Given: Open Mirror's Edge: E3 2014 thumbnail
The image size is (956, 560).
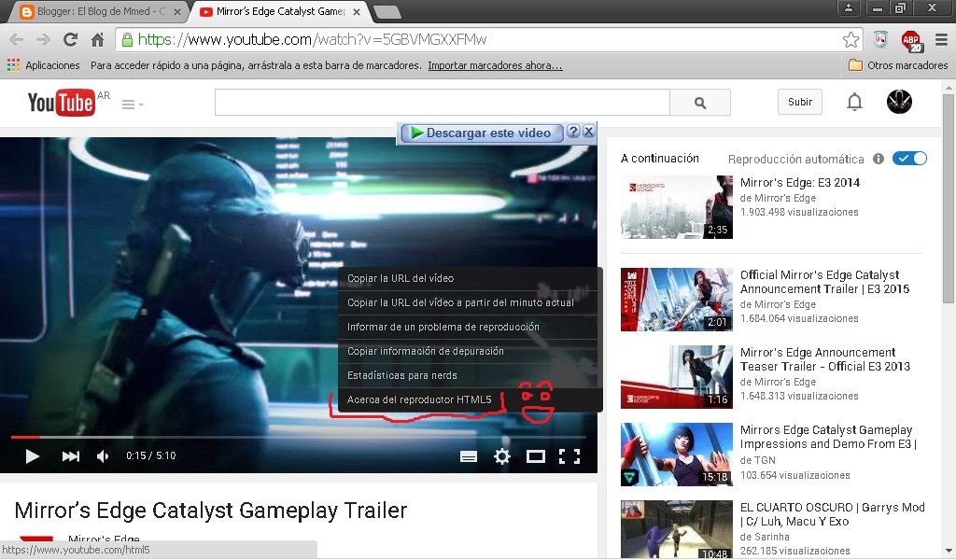Looking at the screenshot, I should coord(676,207).
